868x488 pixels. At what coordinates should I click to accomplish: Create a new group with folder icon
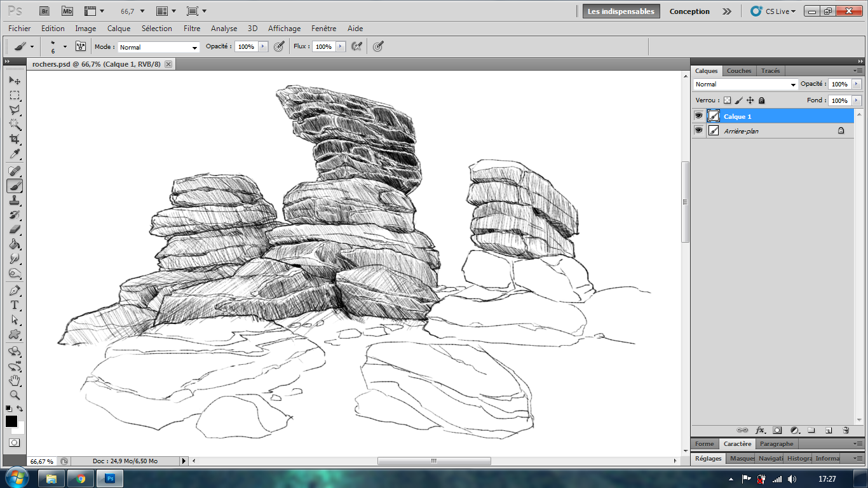point(811,430)
